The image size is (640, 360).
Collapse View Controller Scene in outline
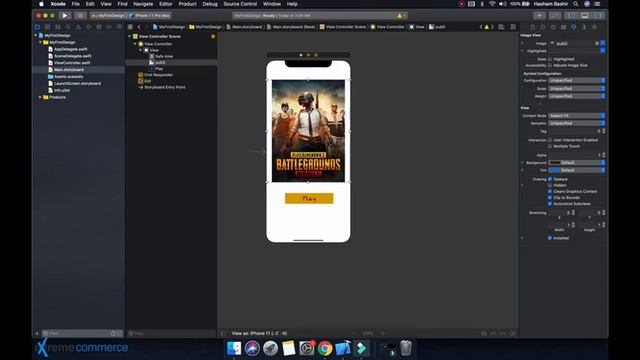[x=130, y=36]
